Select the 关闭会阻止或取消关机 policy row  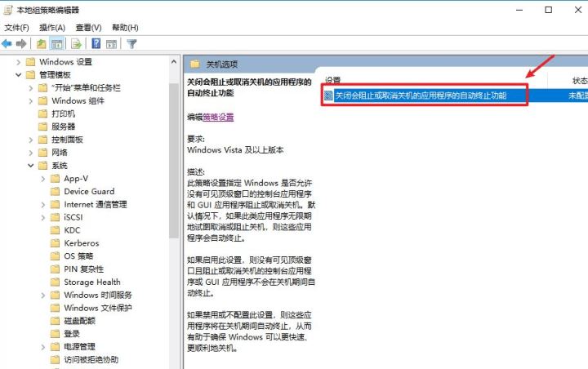[x=456, y=96]
